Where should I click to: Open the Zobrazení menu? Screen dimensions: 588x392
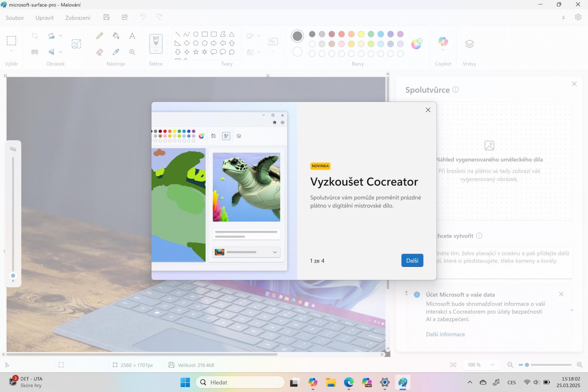coord(78,18)
